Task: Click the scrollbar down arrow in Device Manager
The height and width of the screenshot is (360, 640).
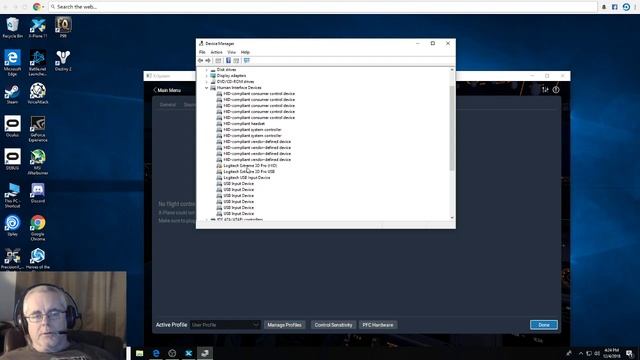Action: tap(452, 218)
